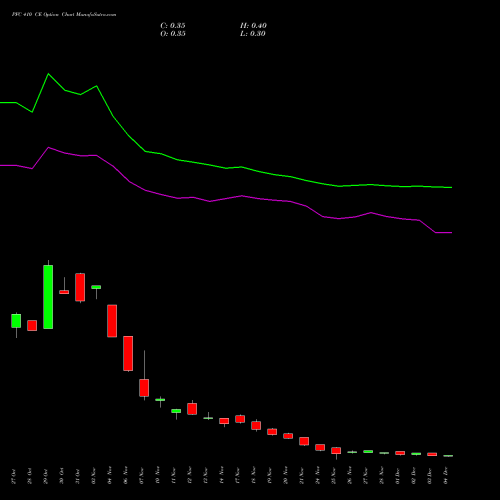Select the '29 Oct' date axis label
Viewport: 500px width, 500px height.
46,476
